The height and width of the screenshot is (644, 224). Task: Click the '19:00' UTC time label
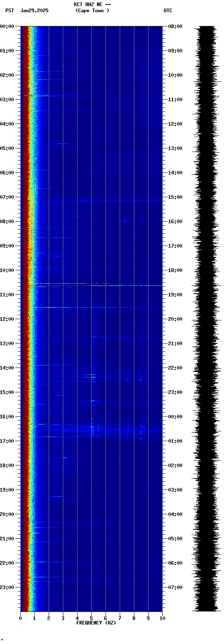(175, 295)
